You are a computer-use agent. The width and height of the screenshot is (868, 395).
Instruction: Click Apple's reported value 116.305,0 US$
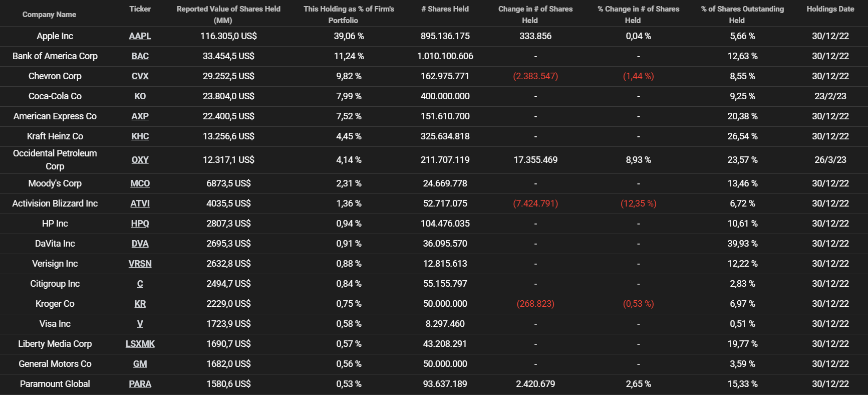pos(228,36)
